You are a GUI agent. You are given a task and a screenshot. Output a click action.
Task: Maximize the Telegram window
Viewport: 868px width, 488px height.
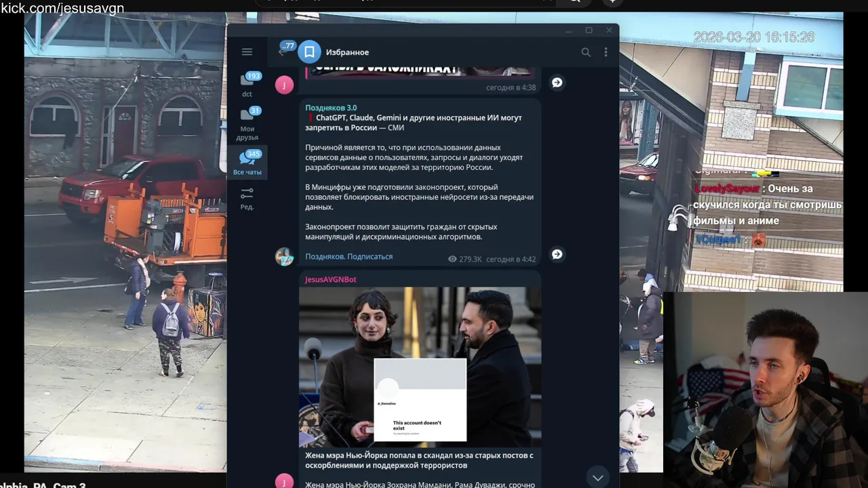pyautogui.click(x=589, y=30)
